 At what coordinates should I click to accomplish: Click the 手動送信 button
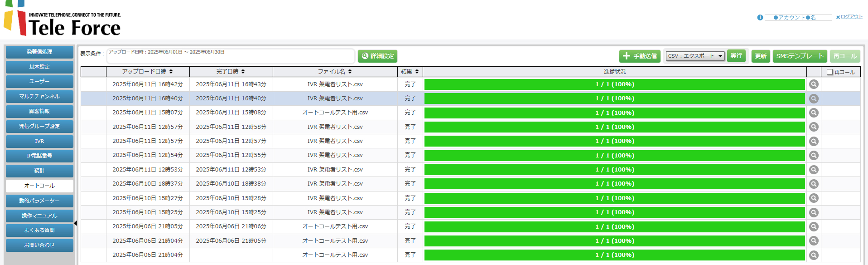pyautogui.click(x=640, y=56)
